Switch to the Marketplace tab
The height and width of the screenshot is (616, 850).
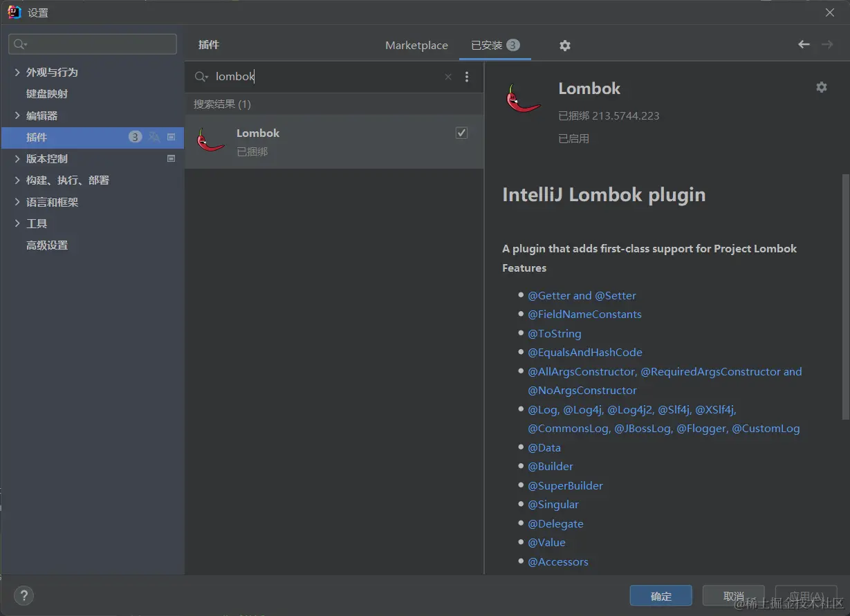pyautogui.click(x=416, y=45)
